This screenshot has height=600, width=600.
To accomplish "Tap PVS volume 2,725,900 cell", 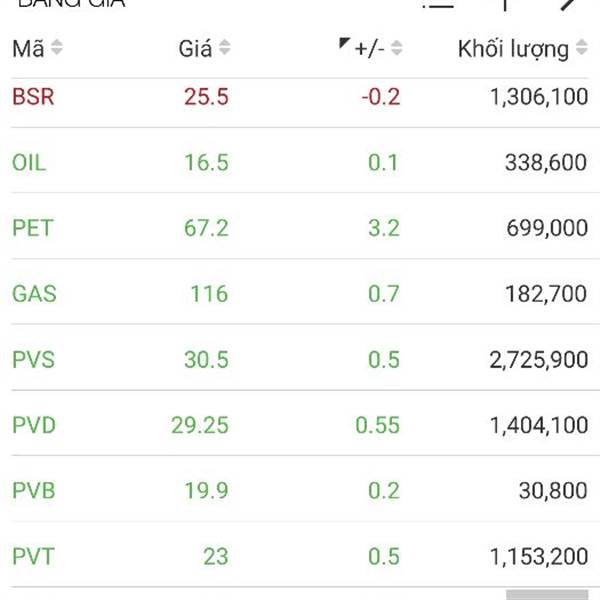I will (x=539, y=360).
